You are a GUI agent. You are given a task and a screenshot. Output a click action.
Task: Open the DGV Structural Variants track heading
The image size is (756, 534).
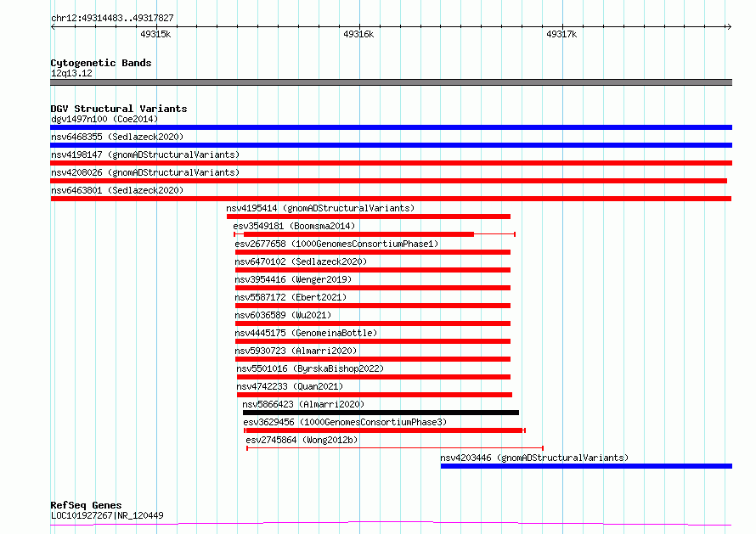click(x=119, y=109)
